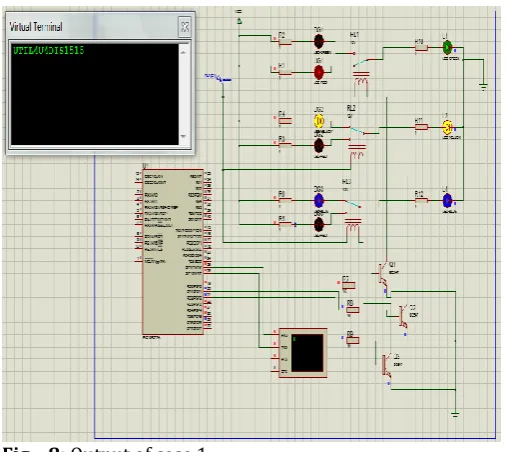
Task: Select the dark LED next to resistor R2
Action: pos(319,41)
